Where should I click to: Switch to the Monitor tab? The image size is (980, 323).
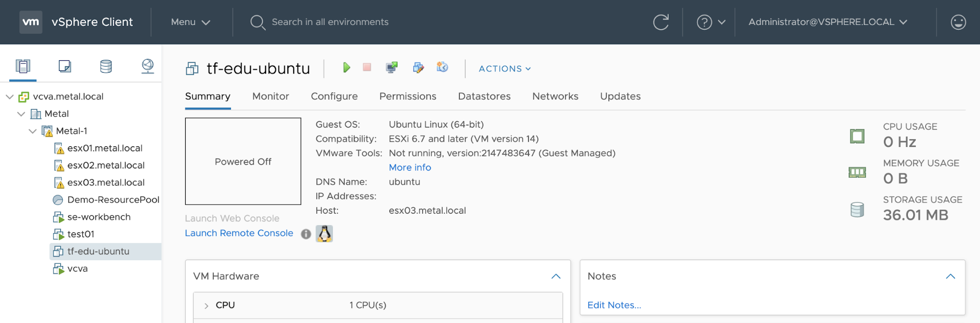[271, 96]
